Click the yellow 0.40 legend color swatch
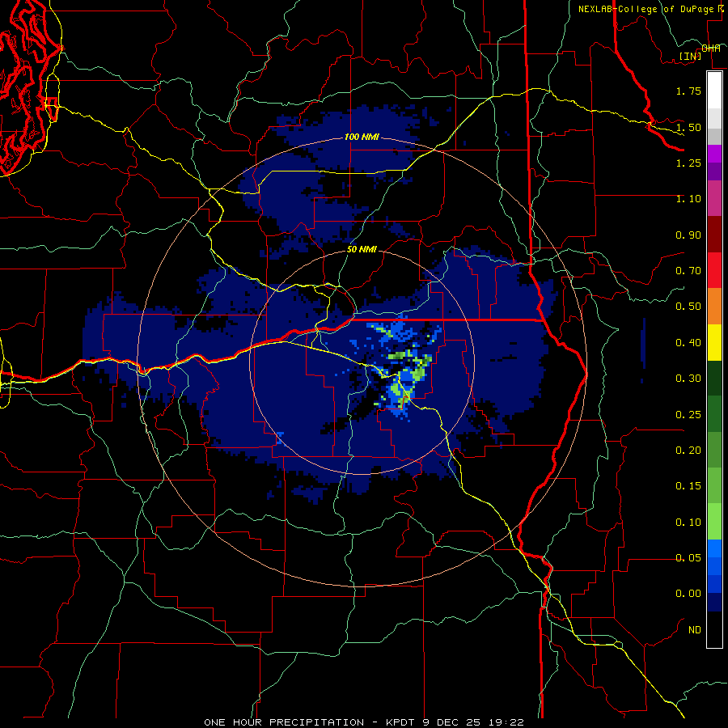 point(714,342)
